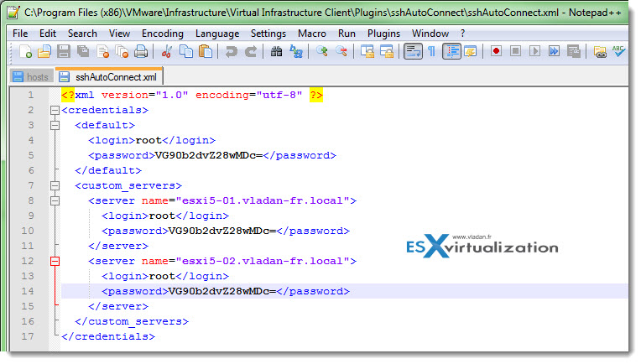Open the File menu
This screenshot has height=364, width=641.
(20, 34)
